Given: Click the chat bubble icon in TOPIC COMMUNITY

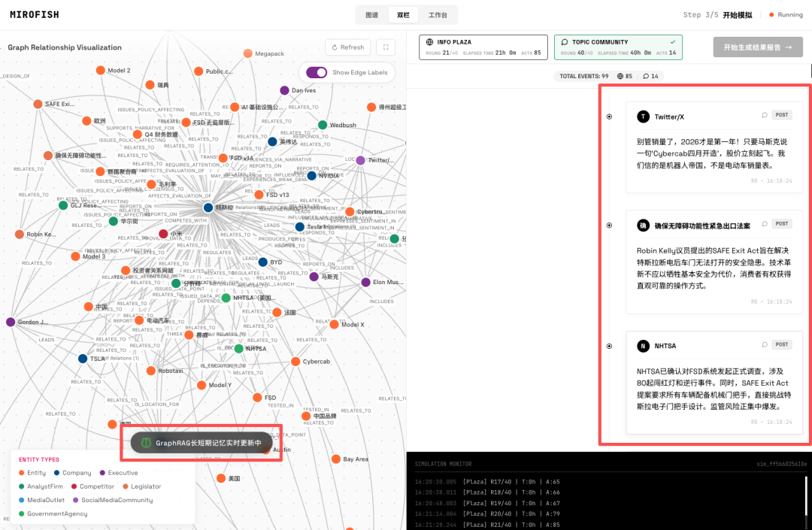Looking at the screenshot, I should click(565, 42).
